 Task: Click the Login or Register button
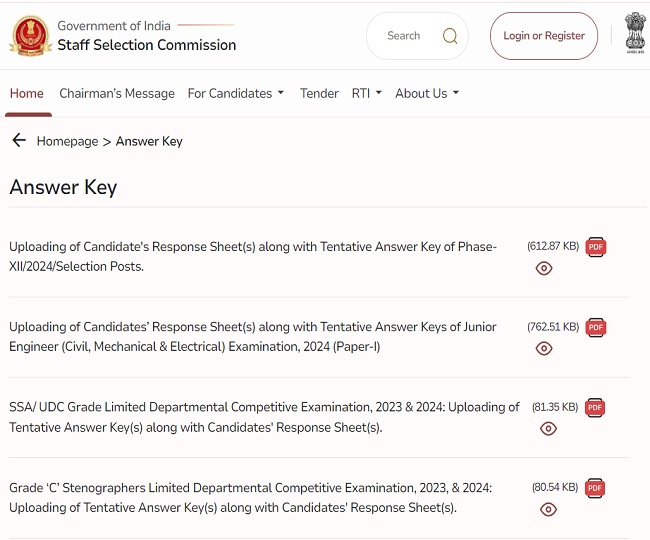coord(544,36)
